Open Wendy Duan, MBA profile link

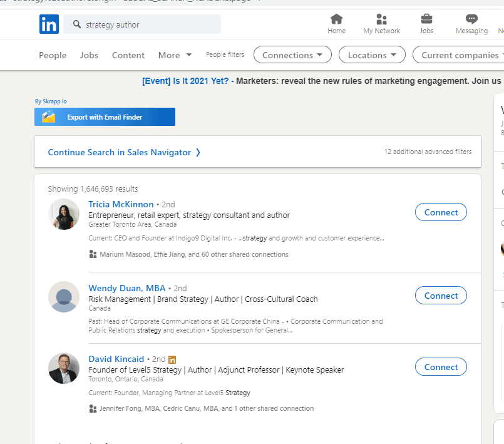coord(127,288)
